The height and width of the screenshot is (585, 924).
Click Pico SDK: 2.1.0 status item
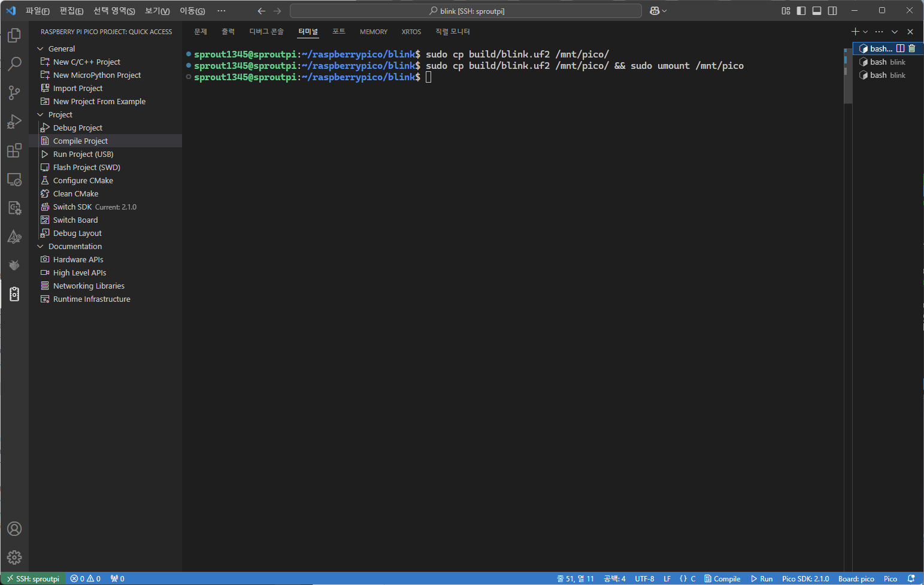click(805, 578)
